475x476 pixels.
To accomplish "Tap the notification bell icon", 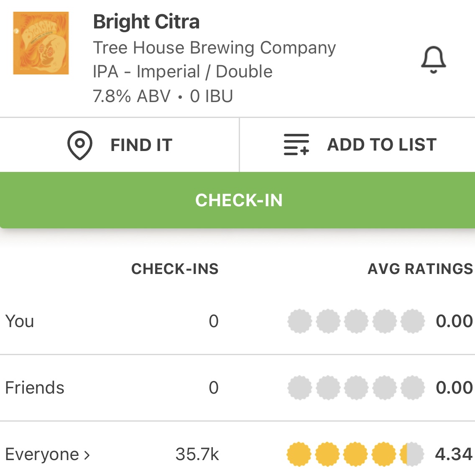I will click(433, 60).
